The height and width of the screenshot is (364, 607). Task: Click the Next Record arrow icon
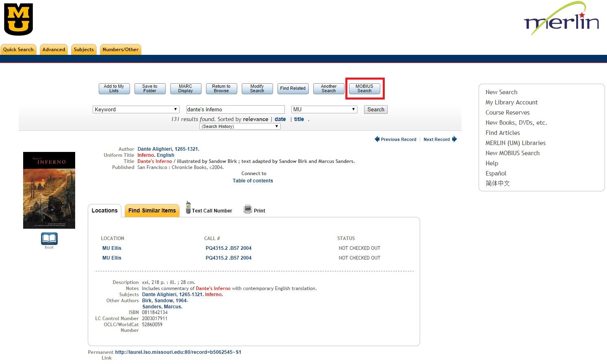(455, 139)
